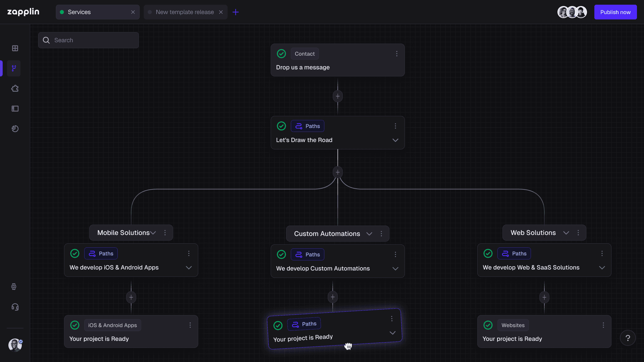Toggle the green check on Contact node
This screenshot has height=362, width=644.
point(281,54)
